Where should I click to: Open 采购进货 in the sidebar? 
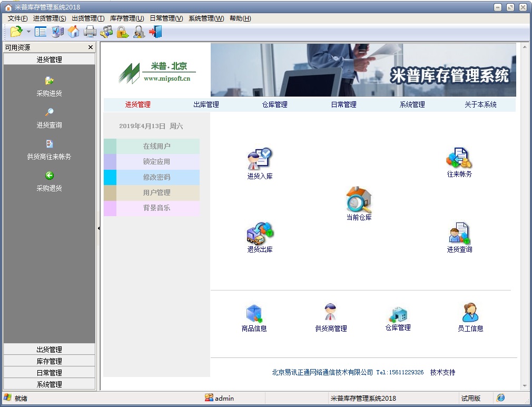(x=49, y=86)
